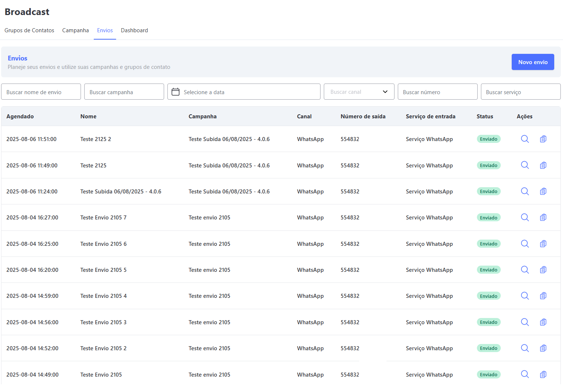Open magnifier icon for Teste Envio 2105 2
The width and height of the screenshot is (563, 392).
525,348
